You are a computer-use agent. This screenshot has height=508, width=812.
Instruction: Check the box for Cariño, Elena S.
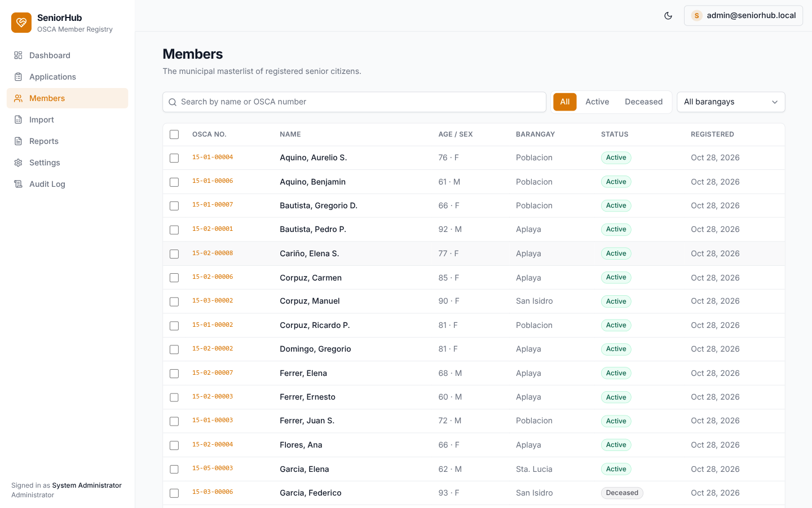174,254
